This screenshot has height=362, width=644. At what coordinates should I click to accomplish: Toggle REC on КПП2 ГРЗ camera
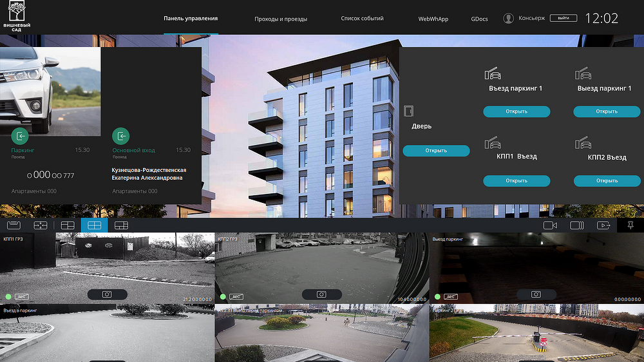[236, 297]
